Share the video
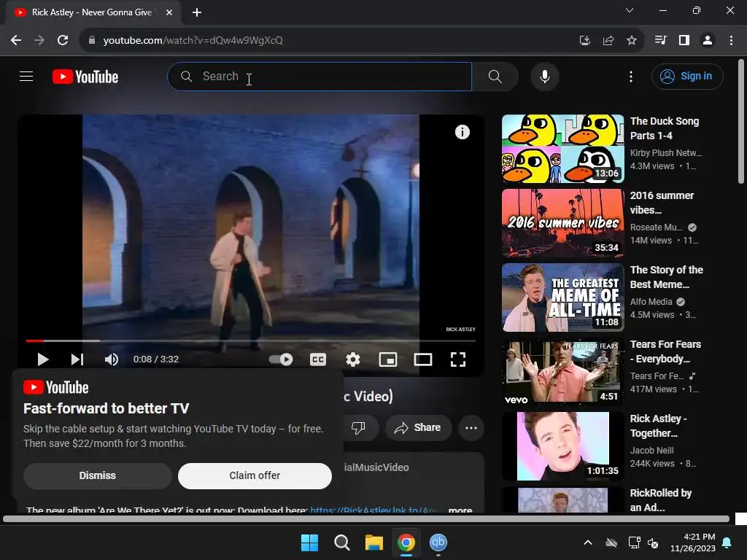The image size is (747, 560). point(418,427)
